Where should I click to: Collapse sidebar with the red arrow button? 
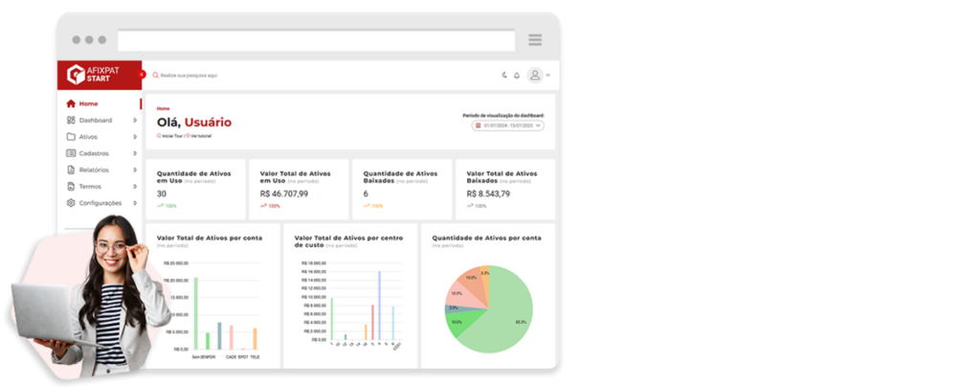142,74
